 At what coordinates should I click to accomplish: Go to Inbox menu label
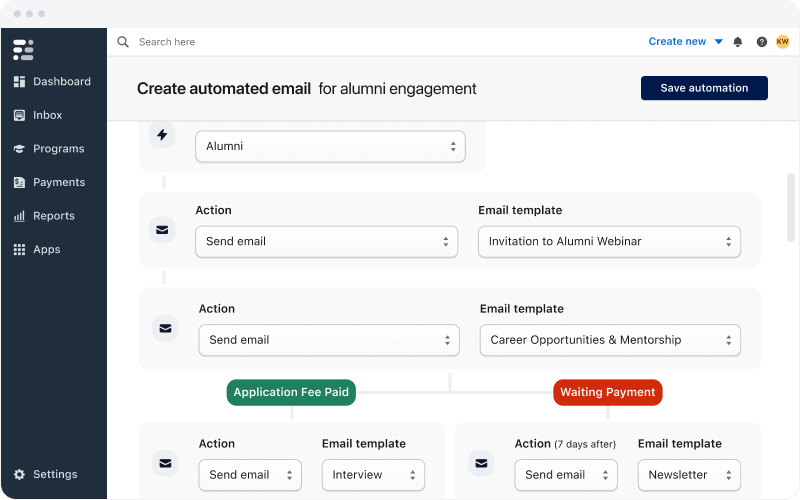coord(47,115)
